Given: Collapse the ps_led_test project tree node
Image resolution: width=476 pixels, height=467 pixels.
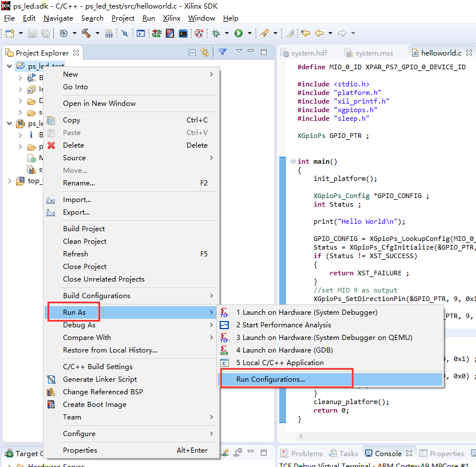Looking at the screenshot, I should click(9, 66).
